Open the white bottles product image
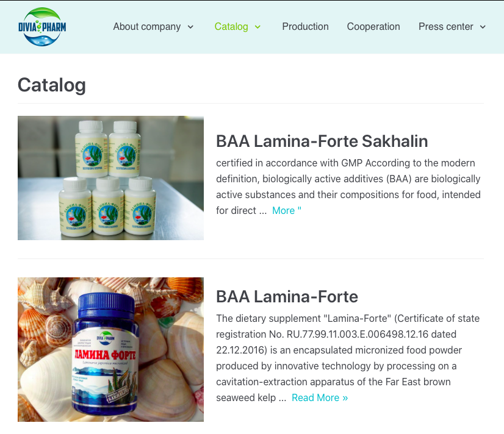504x434 pixels. point(110,178)
